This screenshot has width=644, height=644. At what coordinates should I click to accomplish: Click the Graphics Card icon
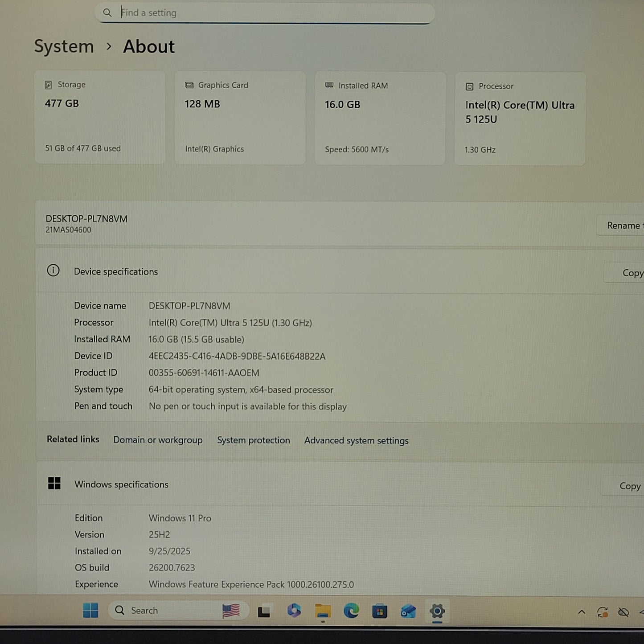click(x=189, y=85)
